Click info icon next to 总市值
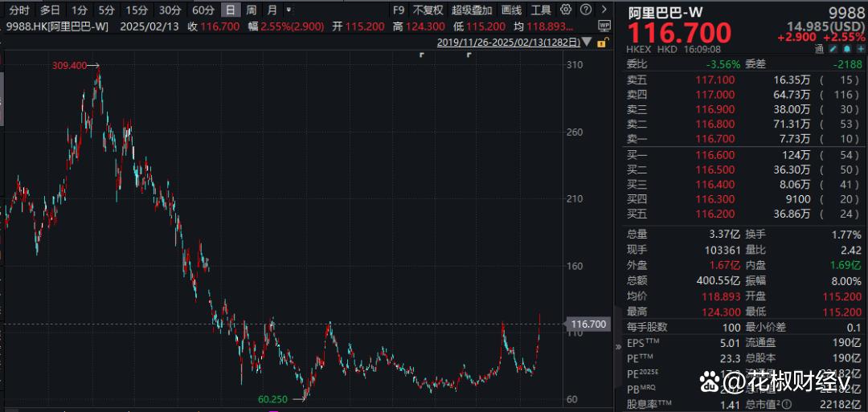This screenshot has height=412, width=868. point(787,405)
